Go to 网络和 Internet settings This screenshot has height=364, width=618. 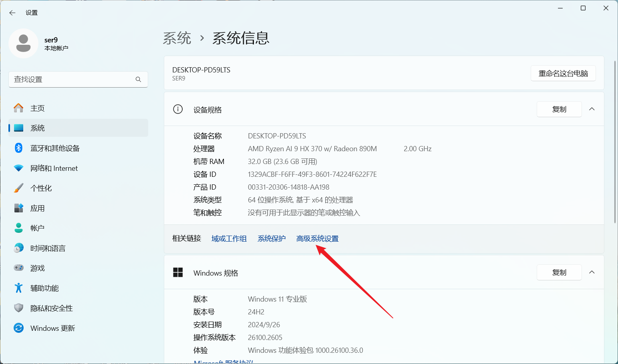[x=78, y=168]
